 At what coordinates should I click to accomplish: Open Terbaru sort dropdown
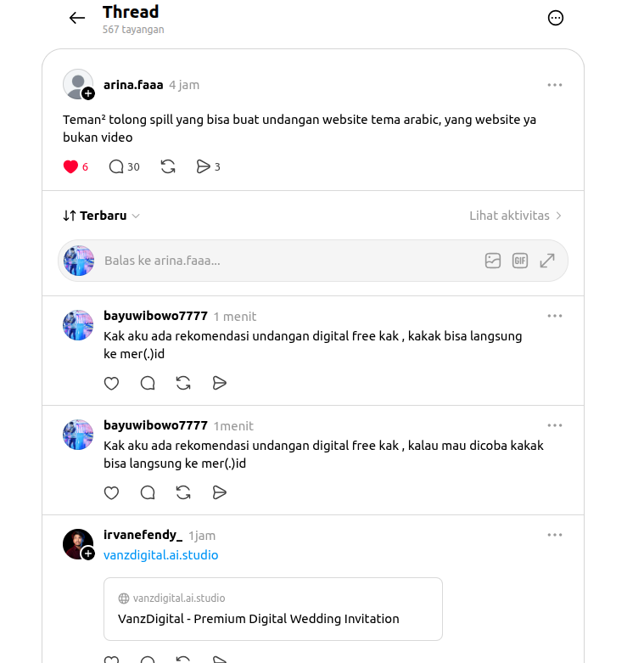coord(102,216)
